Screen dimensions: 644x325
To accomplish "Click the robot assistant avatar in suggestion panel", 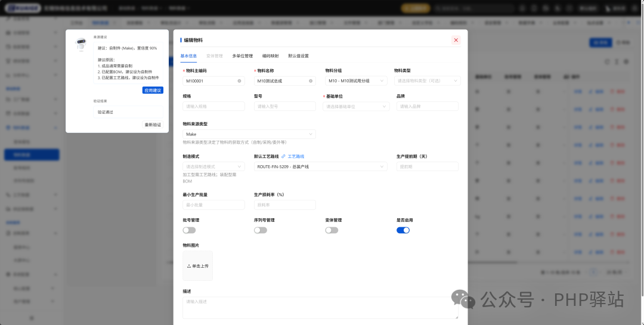I will coord(81,44).
